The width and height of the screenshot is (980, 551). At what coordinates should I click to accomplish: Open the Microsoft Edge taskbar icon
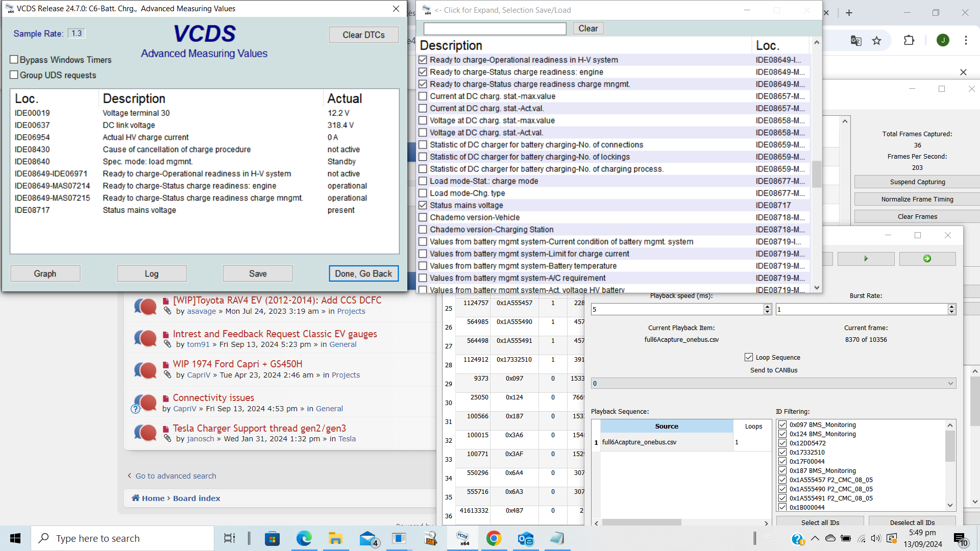304,538
